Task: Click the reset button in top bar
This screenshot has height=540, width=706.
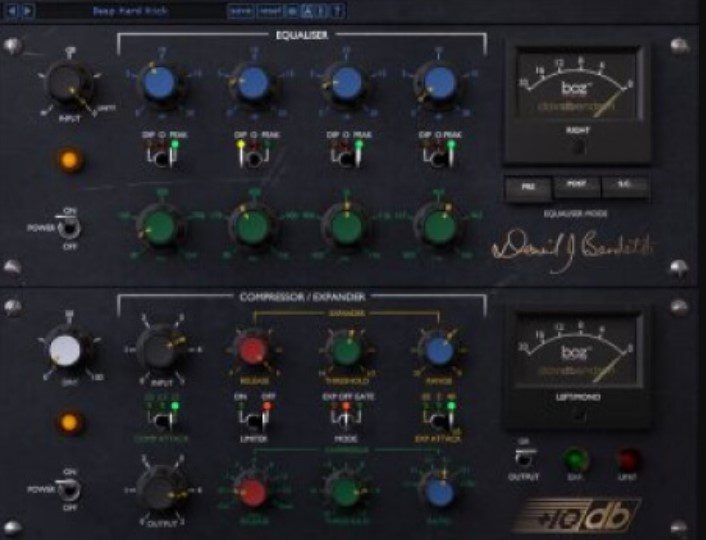Action: coord(270,11)
